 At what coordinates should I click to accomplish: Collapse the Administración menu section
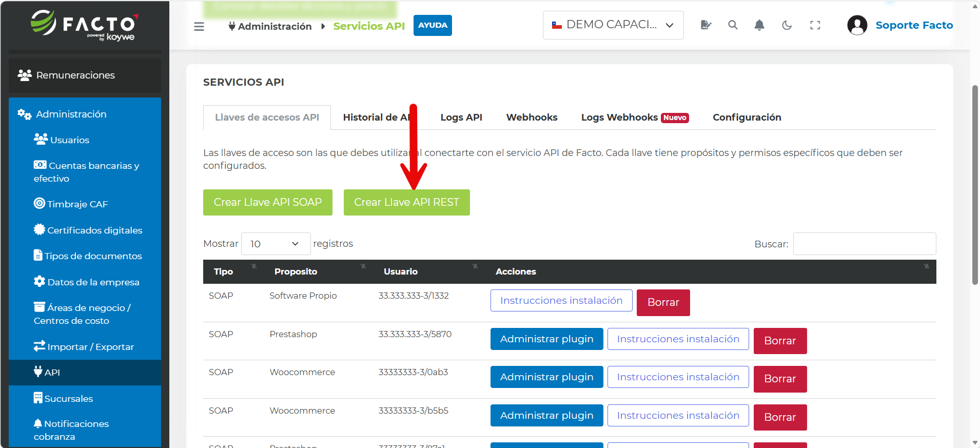(85, 114)
